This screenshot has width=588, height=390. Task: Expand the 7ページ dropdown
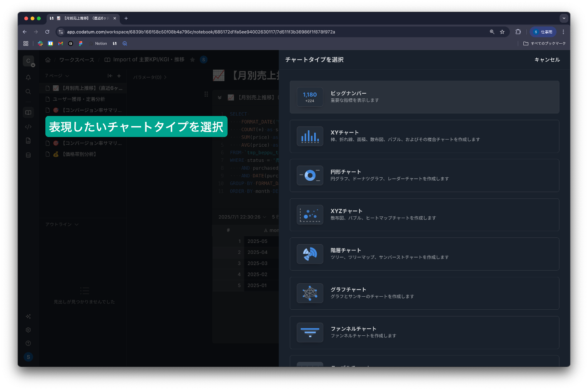(x=57, y=76)
